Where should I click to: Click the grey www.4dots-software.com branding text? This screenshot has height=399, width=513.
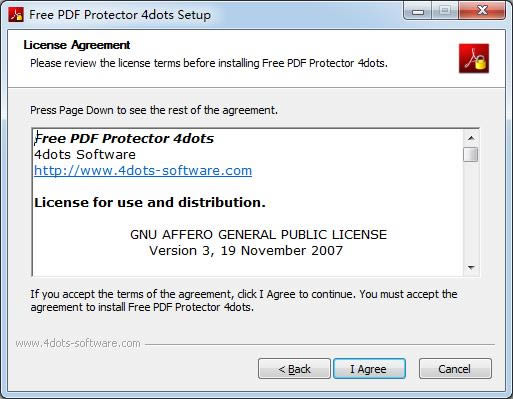pos(78,343)
